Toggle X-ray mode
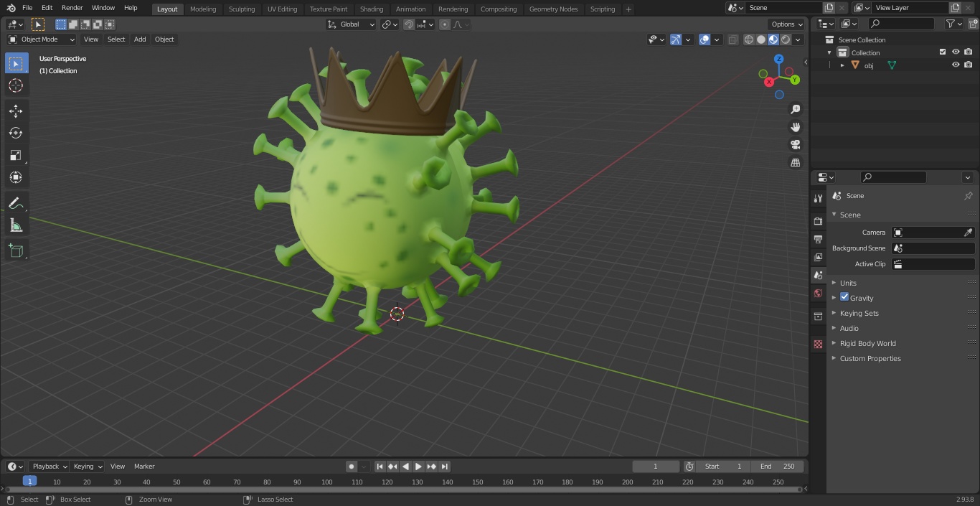Screen dimensions: 980x506 tap(732, 39)
